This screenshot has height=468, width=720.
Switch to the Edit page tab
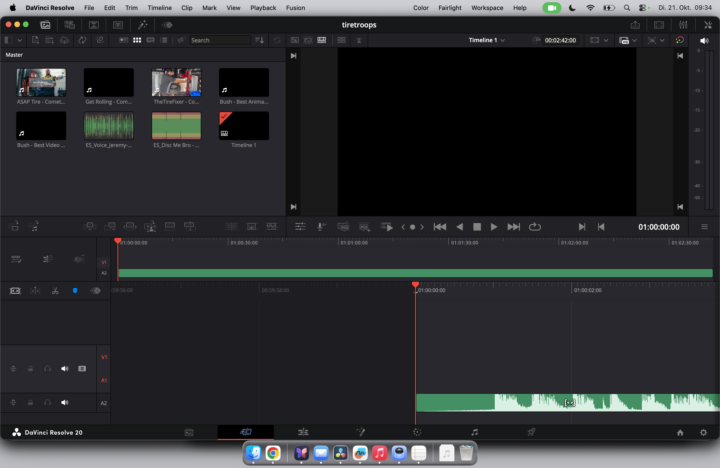pyautogui.click(x=303, y=432)
